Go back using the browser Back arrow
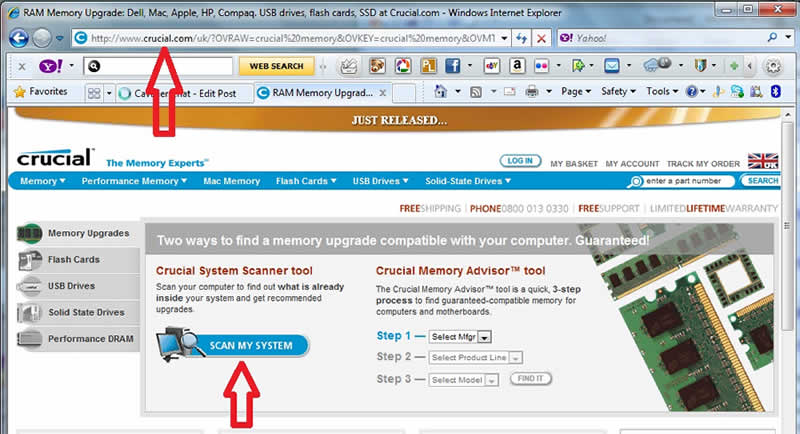 (18, 38)
